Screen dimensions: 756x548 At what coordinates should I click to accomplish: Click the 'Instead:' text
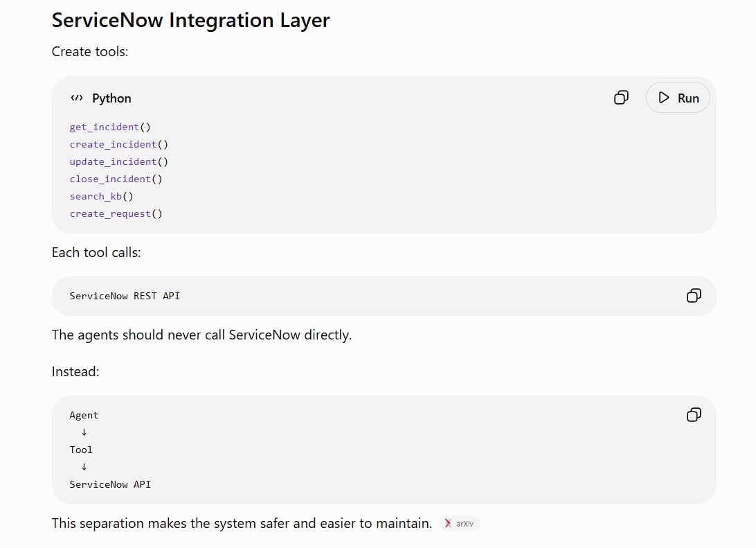click(x=75, y=371)
